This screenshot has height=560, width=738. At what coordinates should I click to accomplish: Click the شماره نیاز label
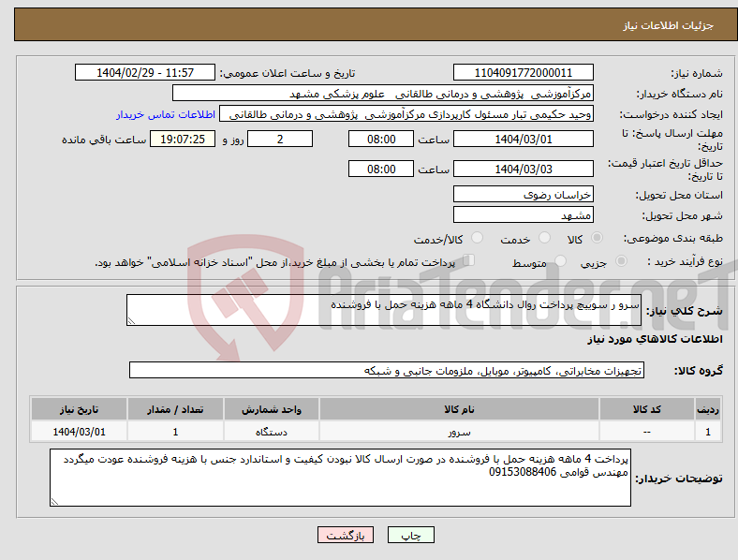point(697,73)
